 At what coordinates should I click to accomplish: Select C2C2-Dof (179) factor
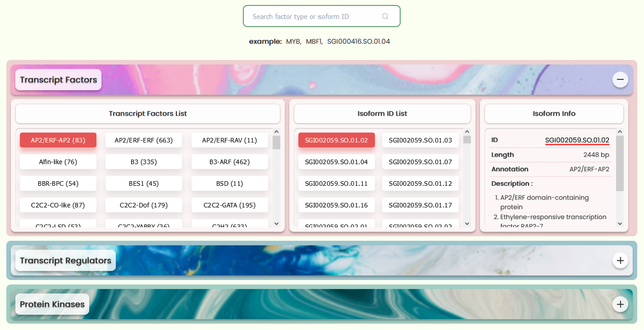[x=143, y=205]
